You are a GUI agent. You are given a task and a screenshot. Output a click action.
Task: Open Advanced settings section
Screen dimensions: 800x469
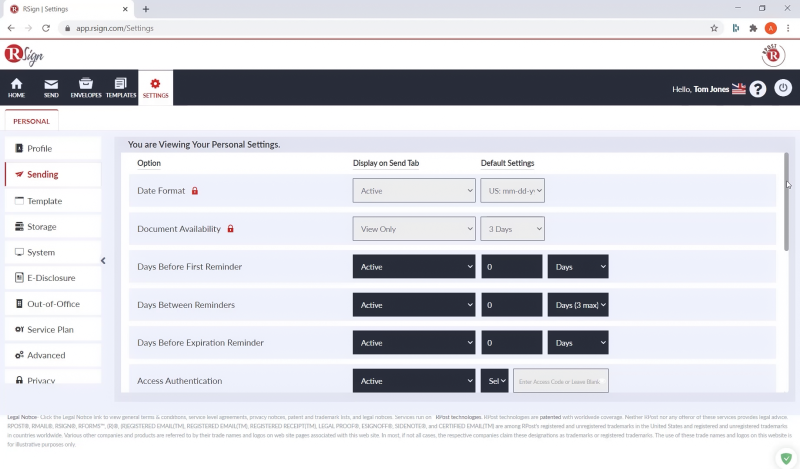(x=53, y=355)
